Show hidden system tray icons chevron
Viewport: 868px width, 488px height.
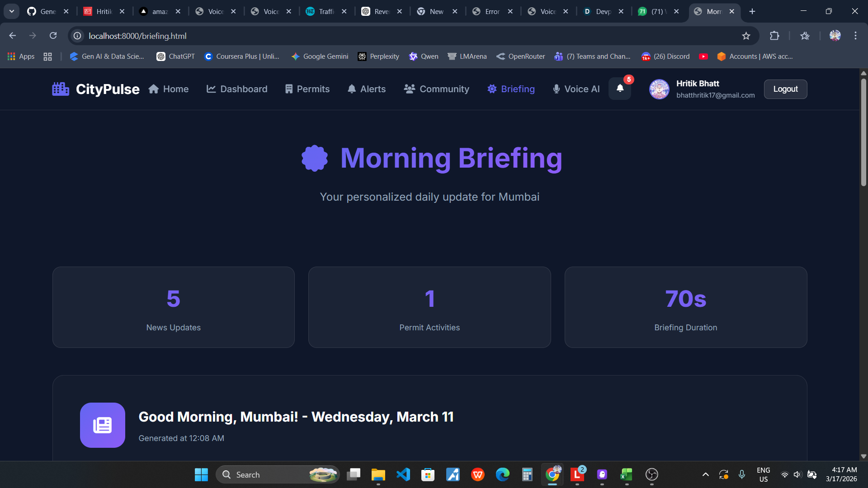[x=705, y=474]
